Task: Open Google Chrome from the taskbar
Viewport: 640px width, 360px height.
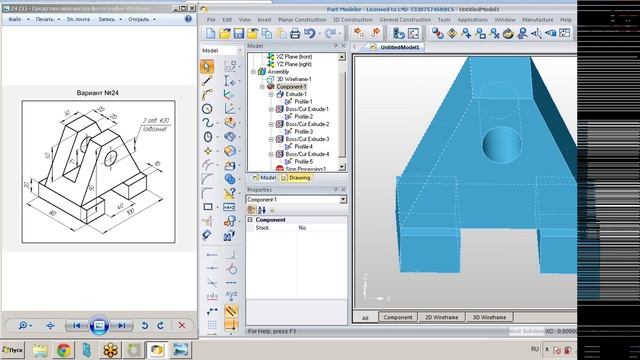Action: pyautogui.click(x=63, y=350)
